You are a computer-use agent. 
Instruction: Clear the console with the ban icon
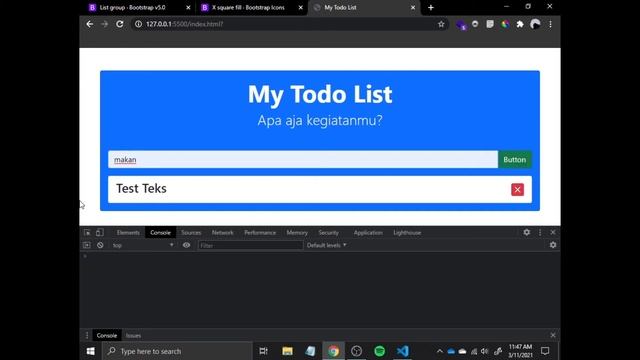click(100, 245)
